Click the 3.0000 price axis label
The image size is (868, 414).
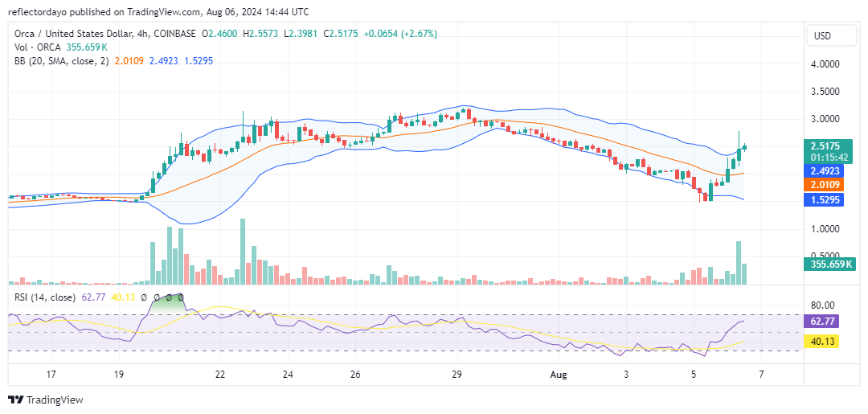(x=827, y=119)
